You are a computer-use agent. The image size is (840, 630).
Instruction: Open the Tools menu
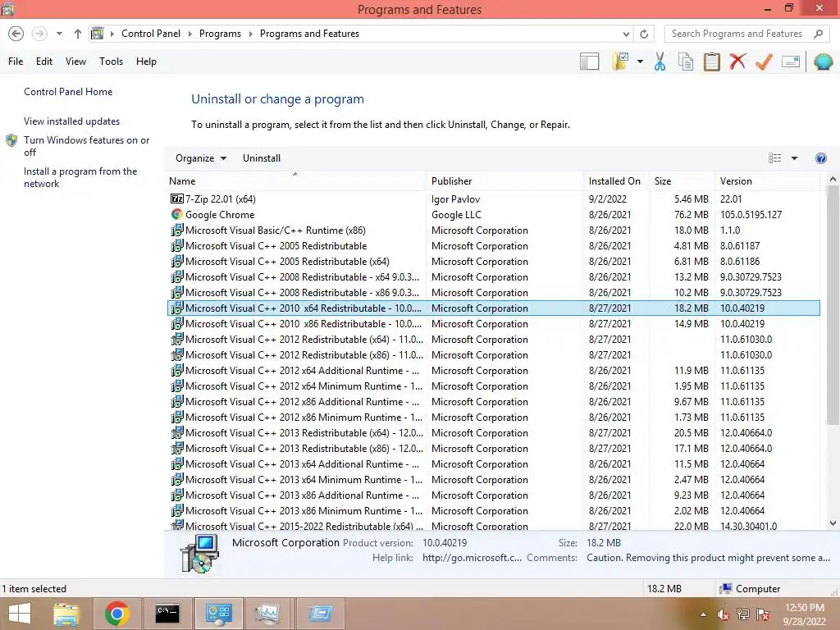(111, 62)
